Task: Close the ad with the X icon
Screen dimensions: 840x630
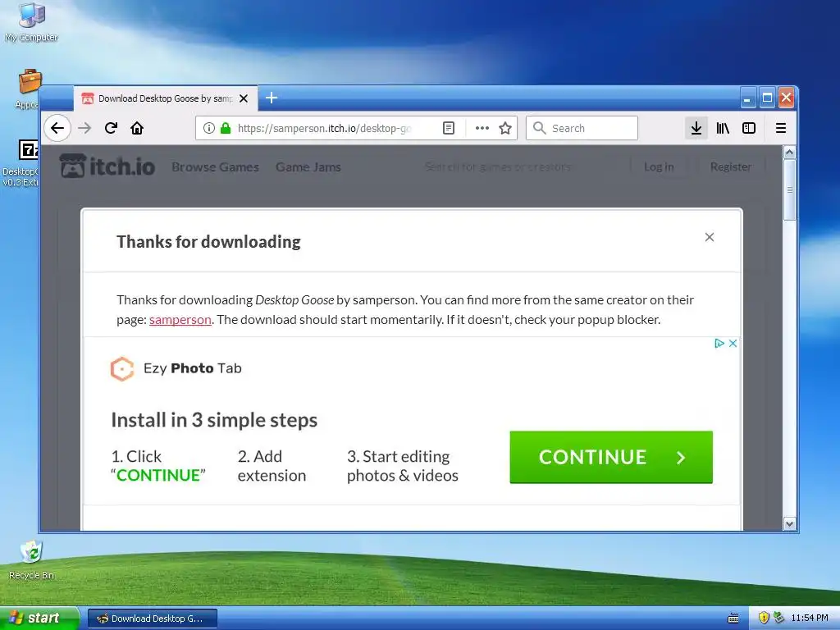Action: [x=733, y=344]
